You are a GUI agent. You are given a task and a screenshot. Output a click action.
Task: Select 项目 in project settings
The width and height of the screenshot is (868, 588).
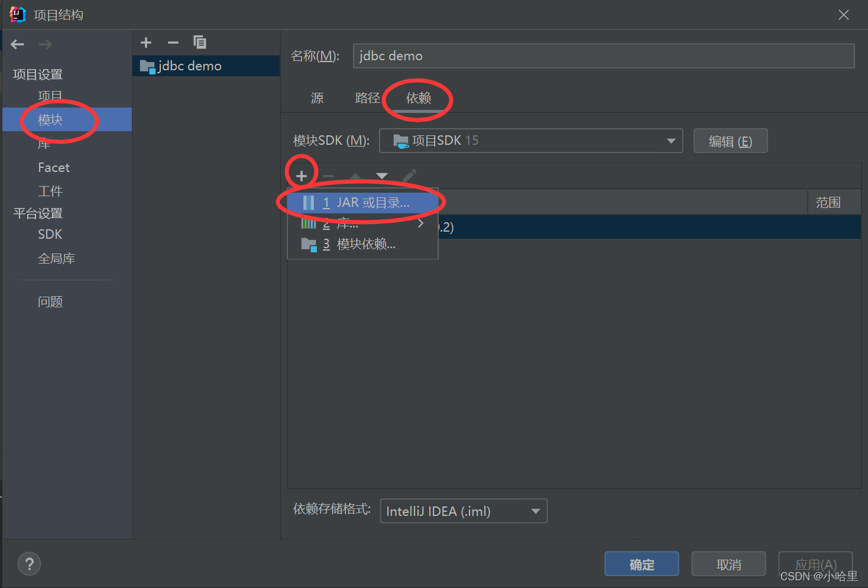50,96
